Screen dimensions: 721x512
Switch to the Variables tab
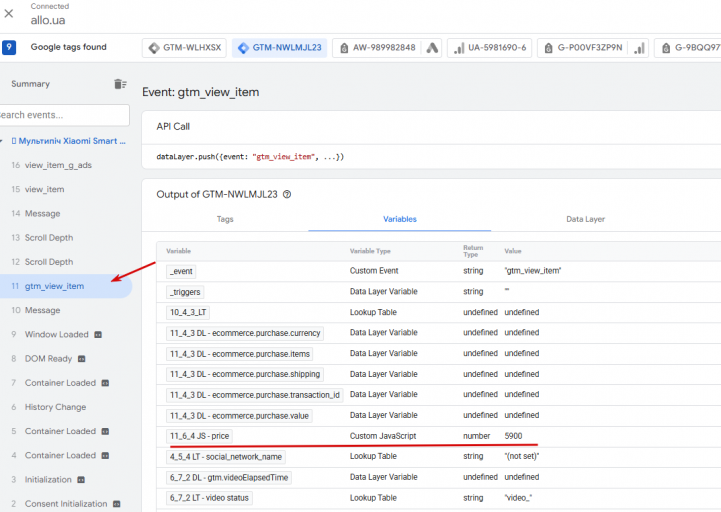tap(400, 219)
